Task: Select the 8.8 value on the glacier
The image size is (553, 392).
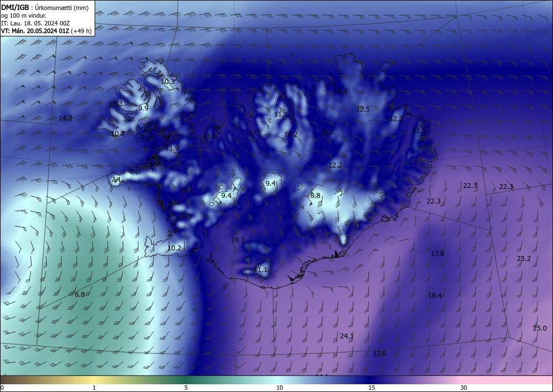Action: tap(315, 195)
